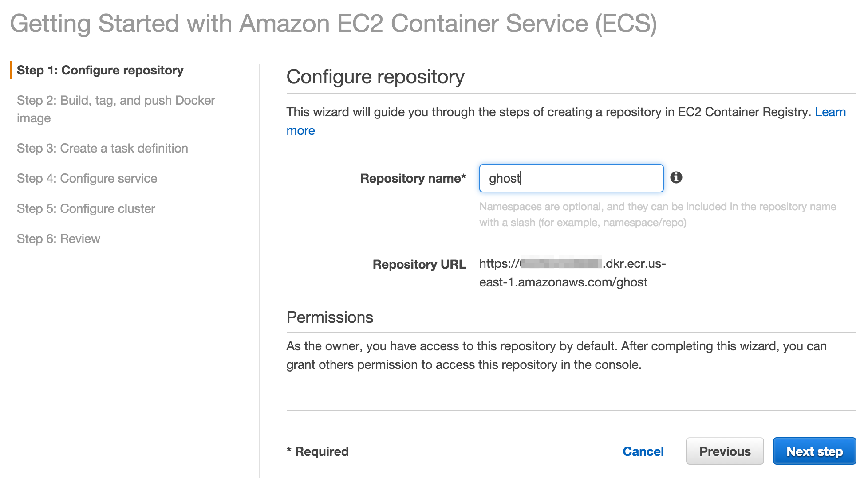
Task: Select Step 5: Configure cluster
Action: 86,208
